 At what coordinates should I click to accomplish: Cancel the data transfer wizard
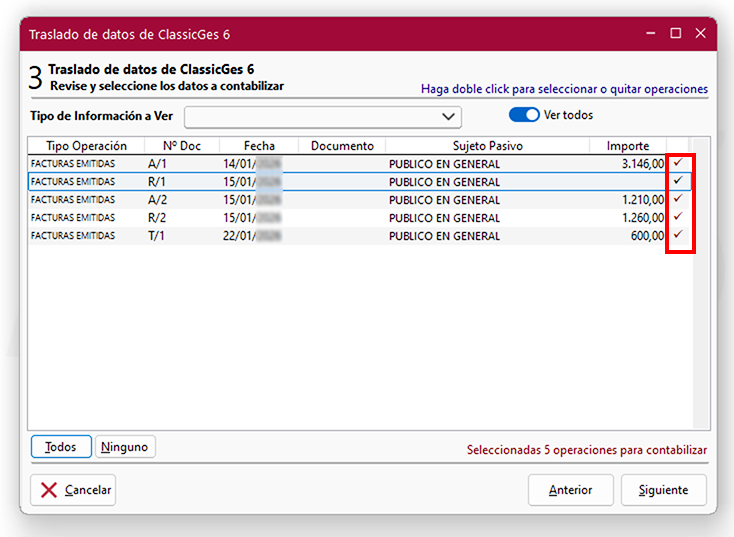click(73, 490)
